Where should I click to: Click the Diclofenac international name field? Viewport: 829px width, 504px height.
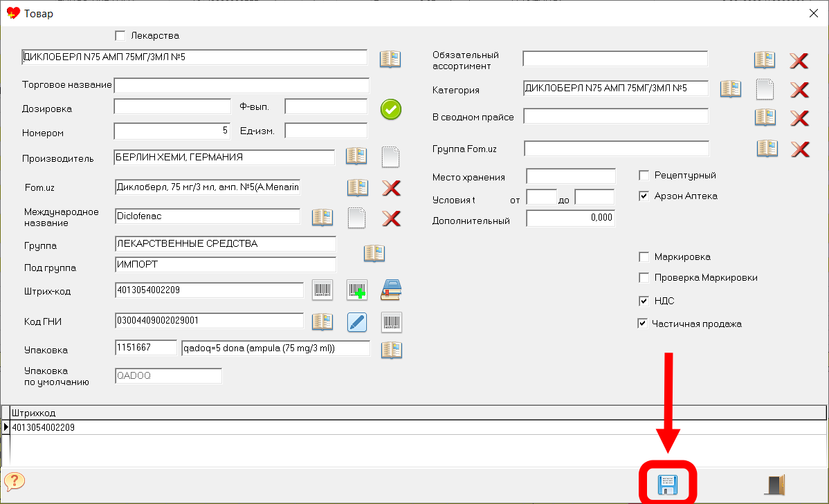208,216
